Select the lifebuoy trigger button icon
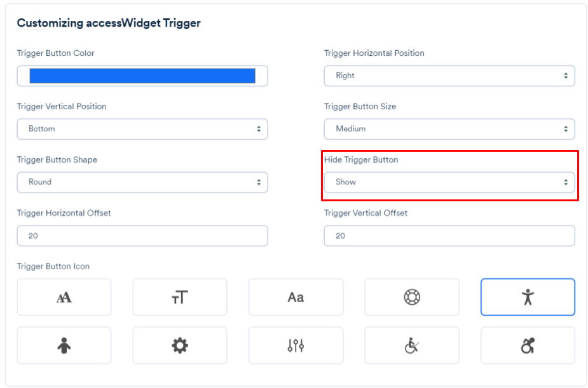This screenshot has height=388, width=588. 411,297
